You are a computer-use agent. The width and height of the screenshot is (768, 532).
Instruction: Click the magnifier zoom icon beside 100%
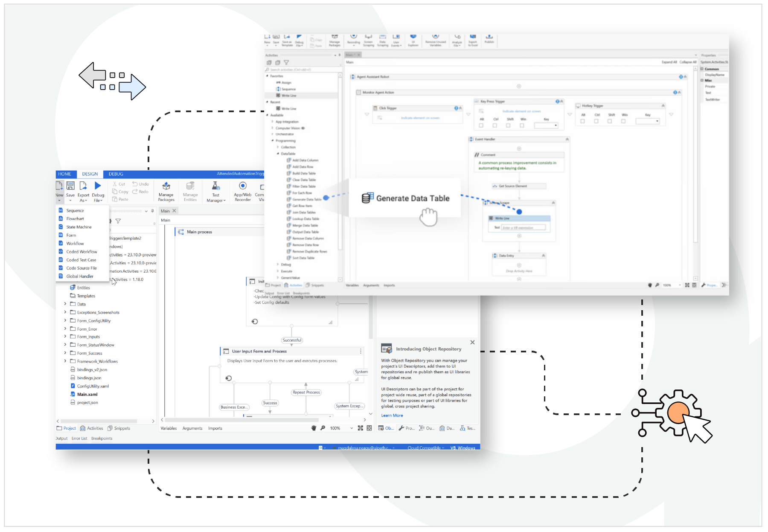[323, 428]
